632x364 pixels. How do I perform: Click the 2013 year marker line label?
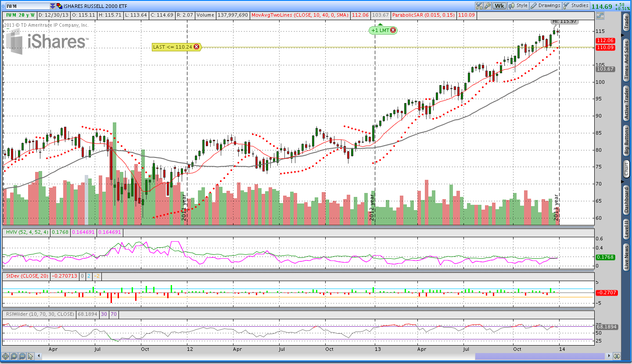click(x=557, y=208)
